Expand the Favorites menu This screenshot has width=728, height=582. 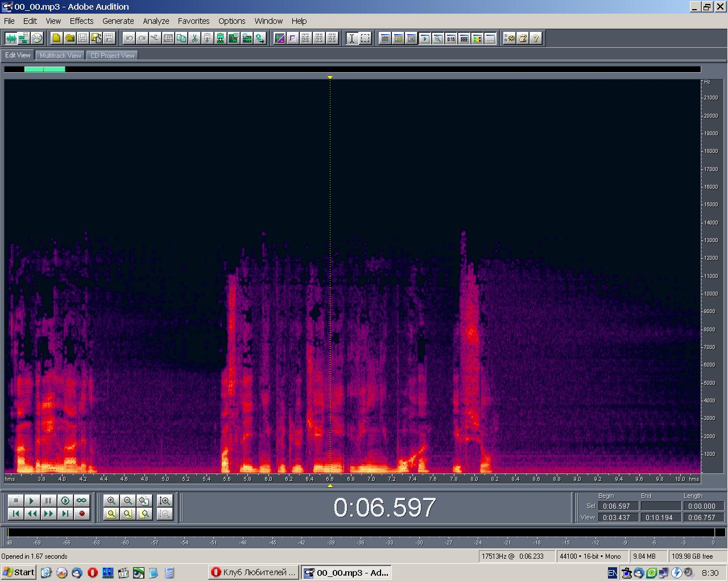(193, 21)
